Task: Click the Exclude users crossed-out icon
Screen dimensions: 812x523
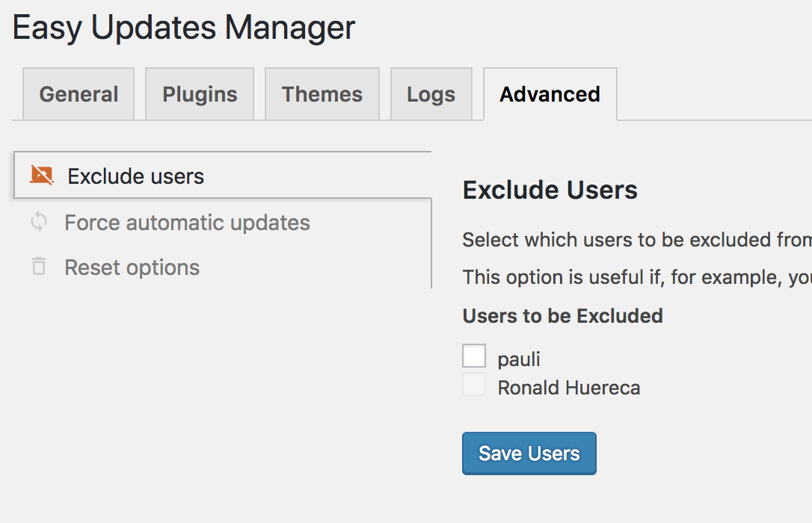Action: click(x=41, y=176)
